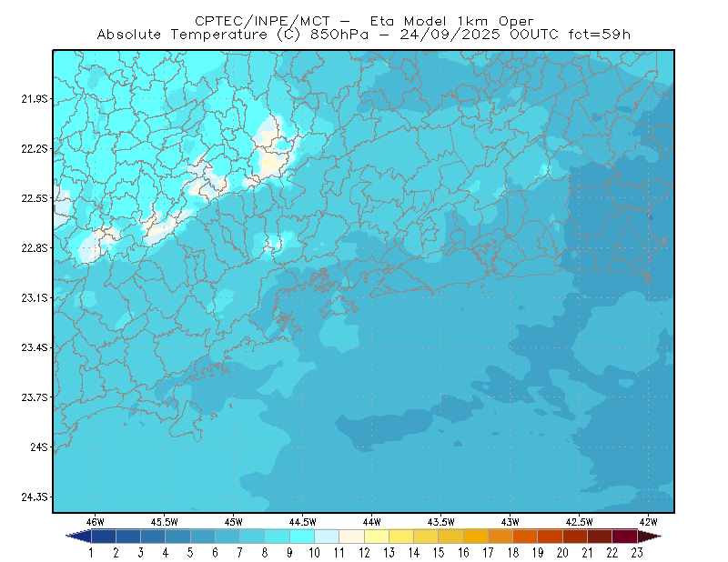Click the 46W longitude tick label
This screenshot has width=728, height=562.
pyautogui.click(x=96, y=522)
